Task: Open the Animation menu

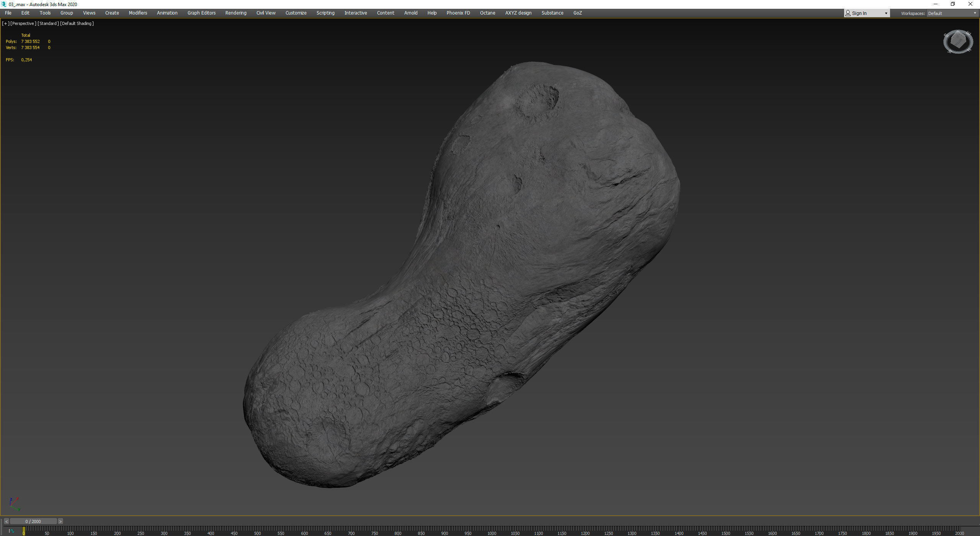Action: click(x=167, y=13)
